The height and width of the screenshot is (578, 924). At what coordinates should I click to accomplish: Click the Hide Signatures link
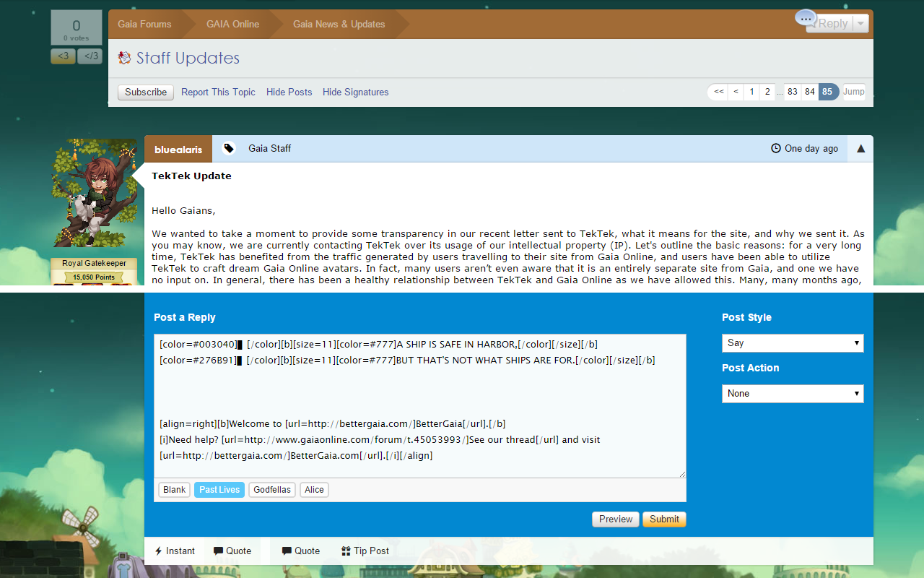tap(355, 92)
